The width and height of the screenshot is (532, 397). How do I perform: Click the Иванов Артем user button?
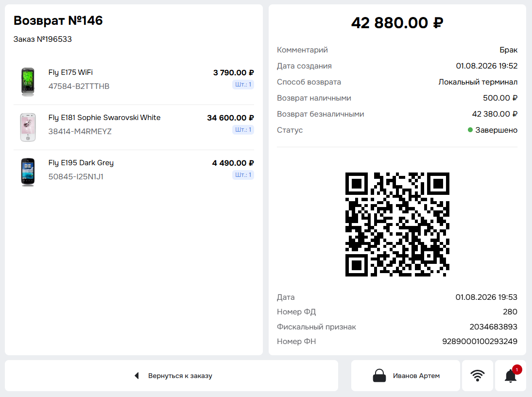406,376
